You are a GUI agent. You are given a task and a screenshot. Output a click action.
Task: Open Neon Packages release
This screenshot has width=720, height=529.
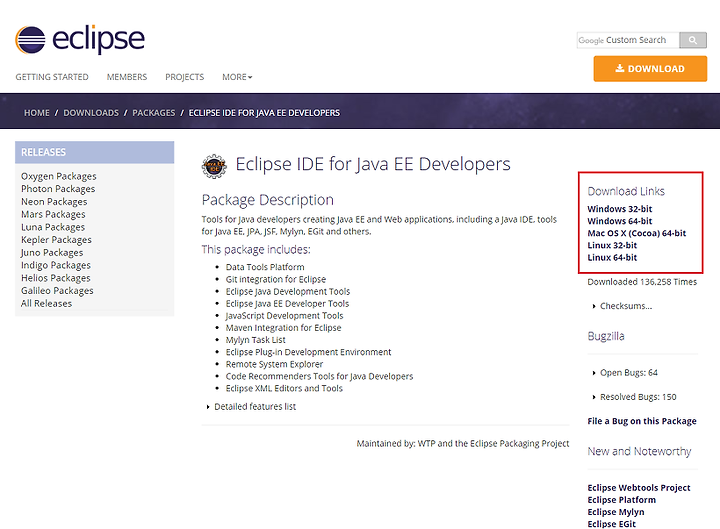(x=54, y=202)
